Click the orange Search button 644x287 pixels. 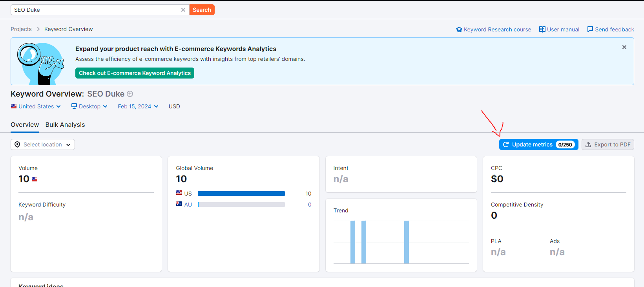pyautogui.click(x=202, y=10)
